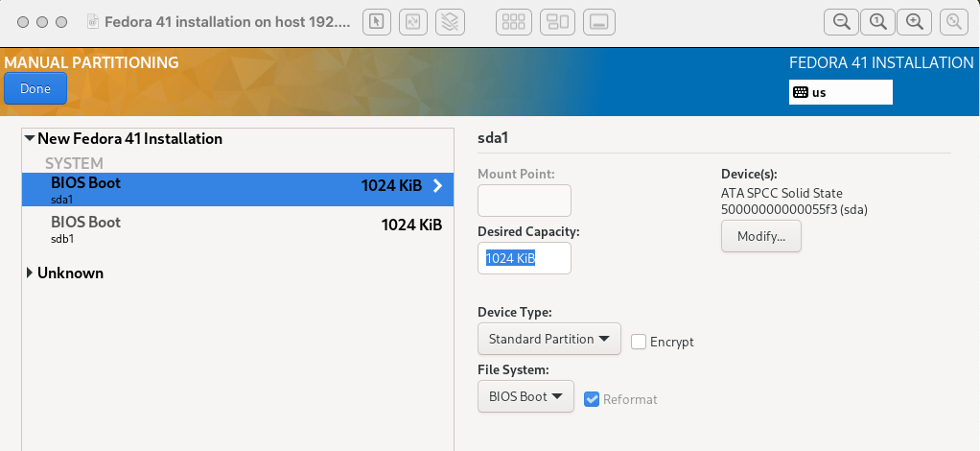The height and width of the screenshot is (451, 980).
Task: Open the File System BIOS Boot dropdown
Action: point(525,396)
